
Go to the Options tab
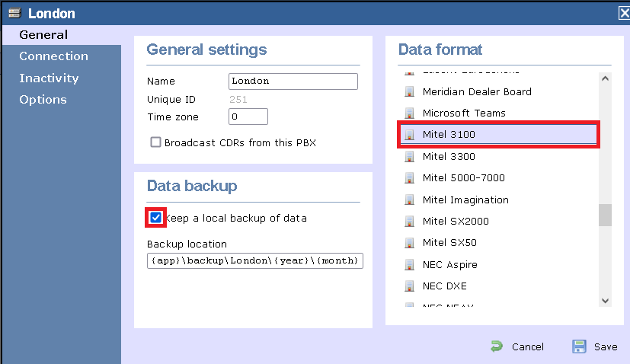(x=43, y=100)
